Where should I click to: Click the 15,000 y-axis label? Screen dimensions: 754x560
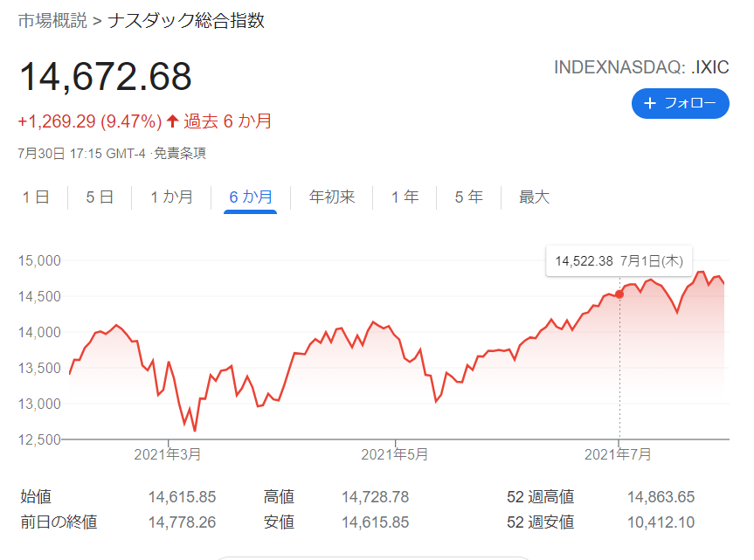pos(39,260)
